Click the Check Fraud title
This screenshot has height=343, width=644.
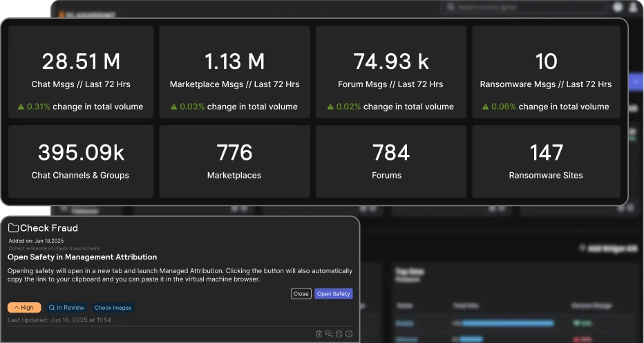[49, 228]
